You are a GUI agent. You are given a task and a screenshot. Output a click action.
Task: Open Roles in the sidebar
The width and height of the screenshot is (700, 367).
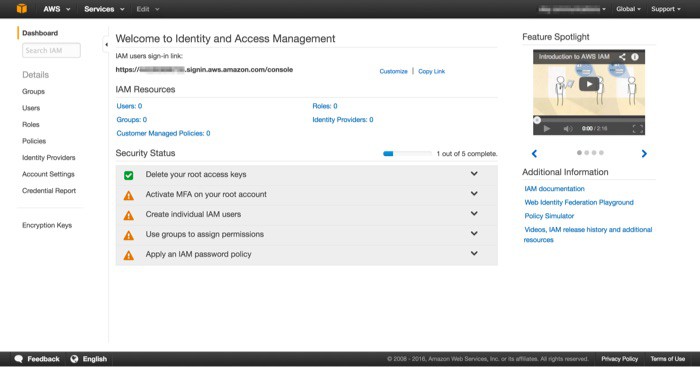click(31, 125)
